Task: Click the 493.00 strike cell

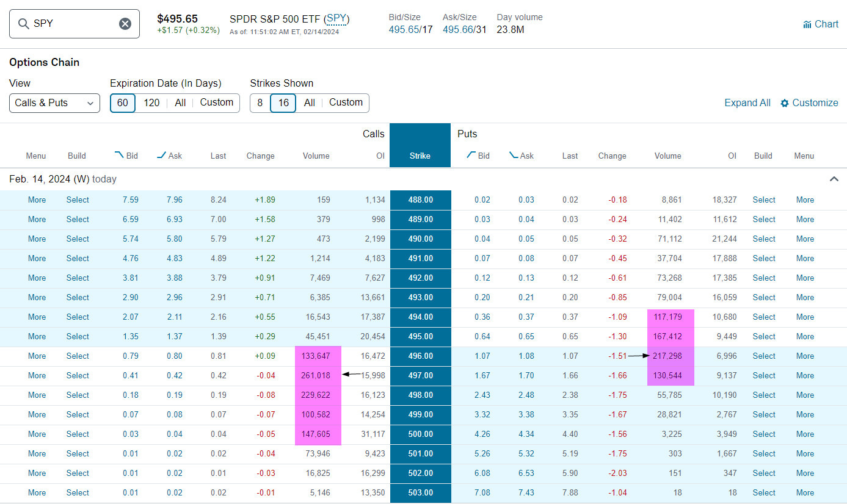Action: coord(420,298)
